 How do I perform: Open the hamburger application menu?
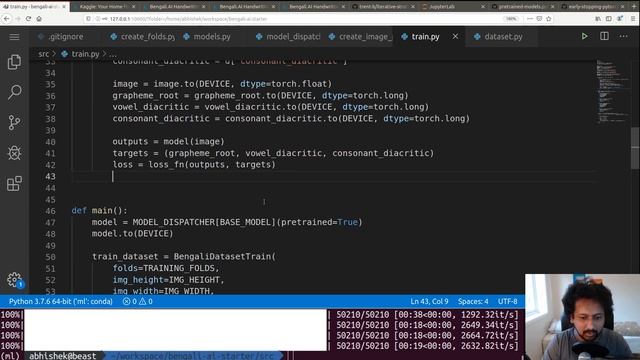click(14, 37)
